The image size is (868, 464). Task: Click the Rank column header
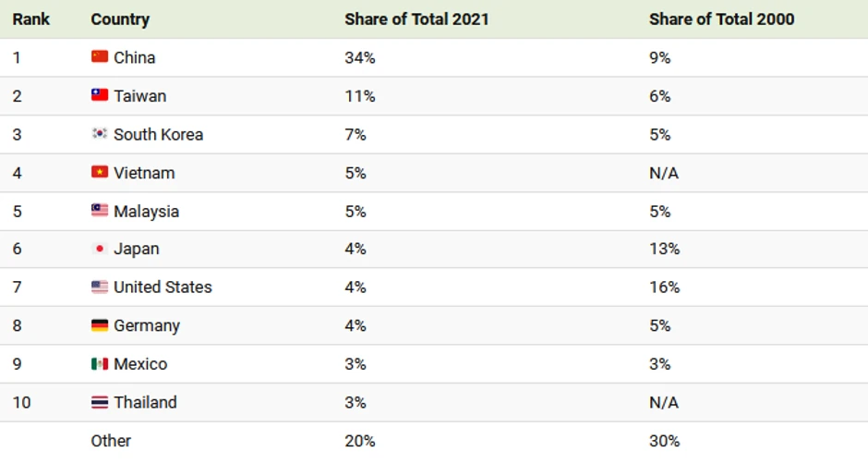pos(30,18)
